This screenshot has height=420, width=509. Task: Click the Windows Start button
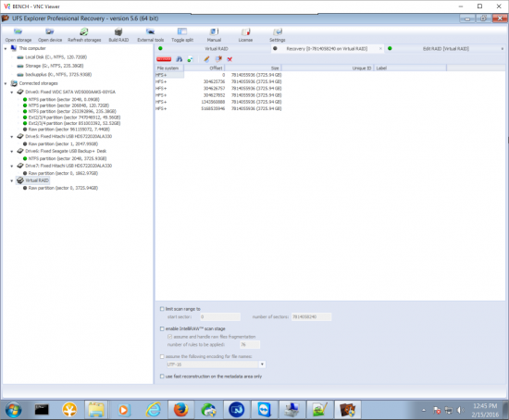tap(13, 410)
